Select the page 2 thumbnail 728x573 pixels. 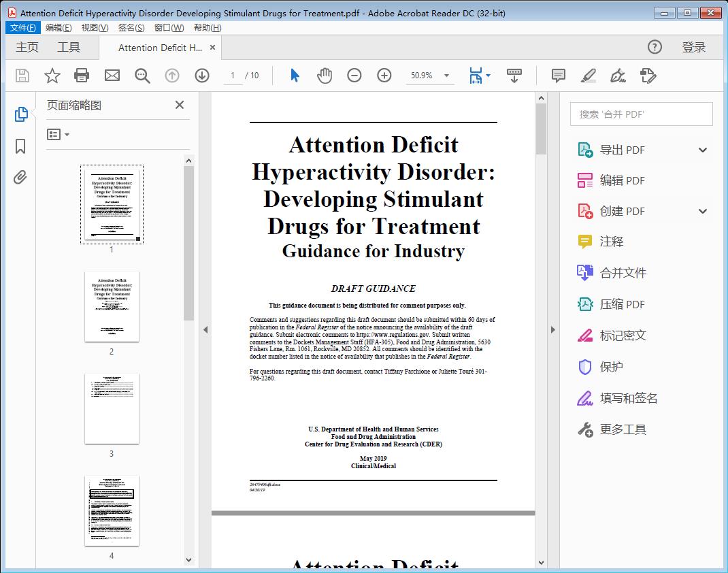point(112,307)
